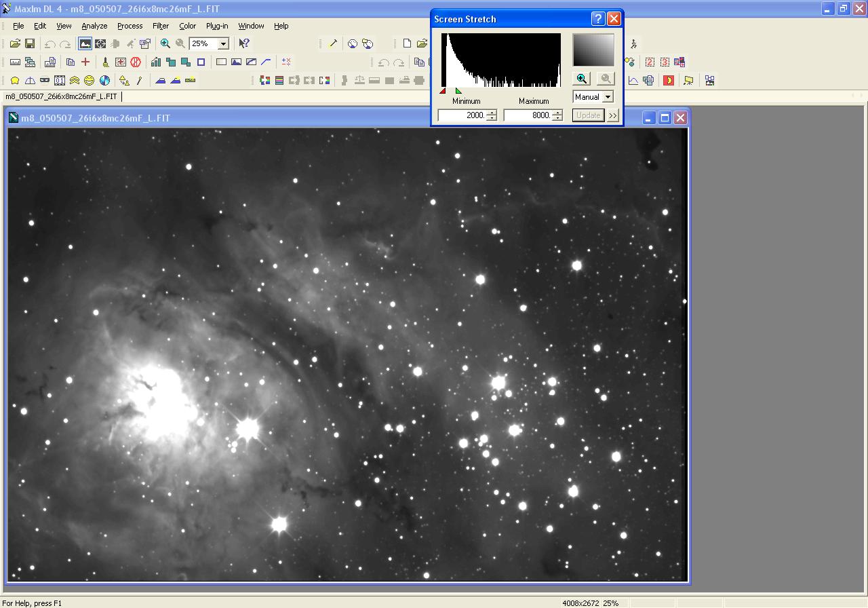Open the 25% zoom level dropdown
The image size is (868, 608).
(x=223, y=43)
